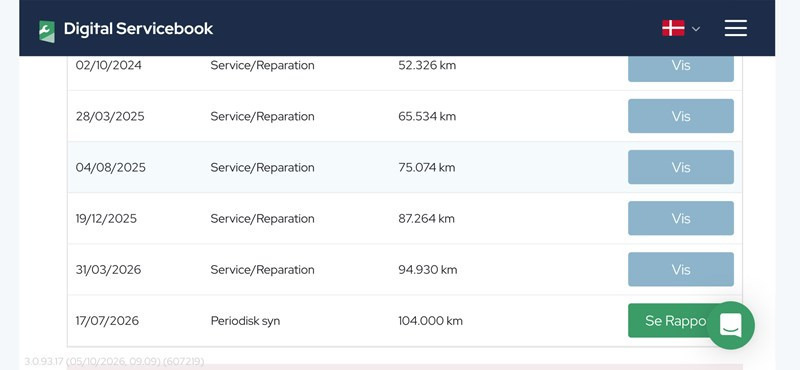The height and width of the screenshot is (370, 800).
Task: Select date 28/03/2025
Action: (110, 116)
